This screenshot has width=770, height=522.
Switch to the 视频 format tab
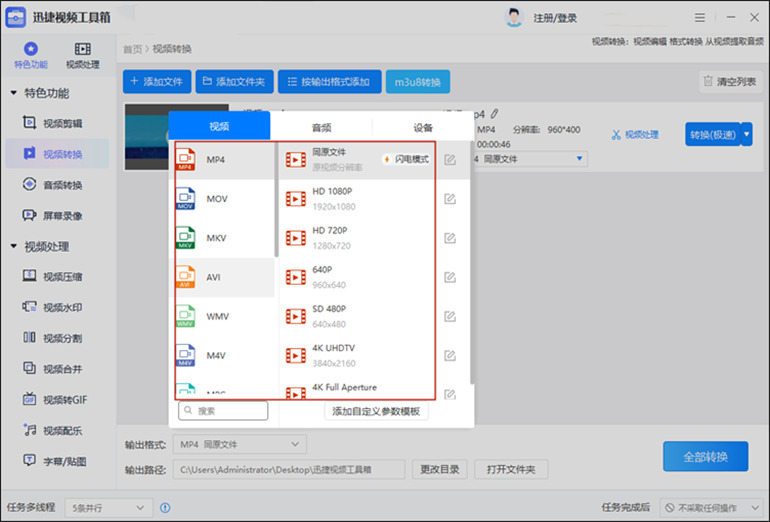tap(219, 126)
